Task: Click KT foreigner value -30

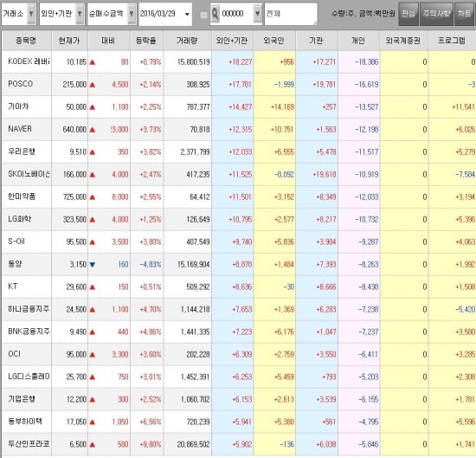Action: tap(289, 287)
